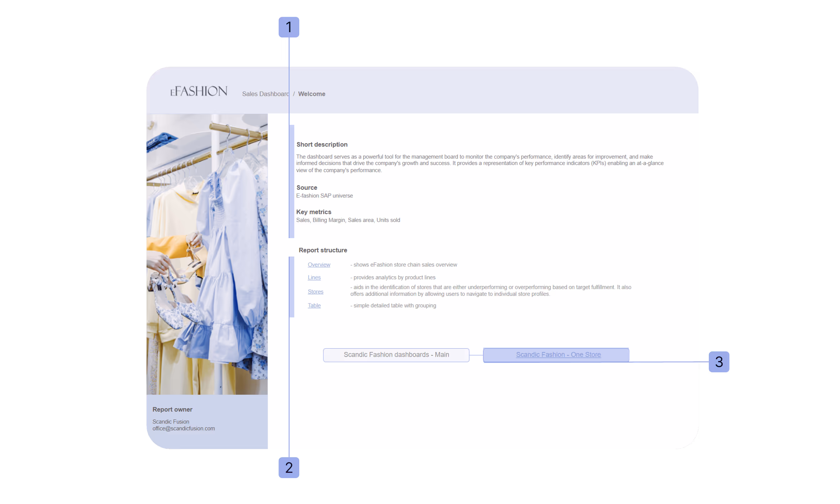The height and width of the screenshot is (504, 840).
Task: Open the Stores report link
Action: tap(315, 291)
